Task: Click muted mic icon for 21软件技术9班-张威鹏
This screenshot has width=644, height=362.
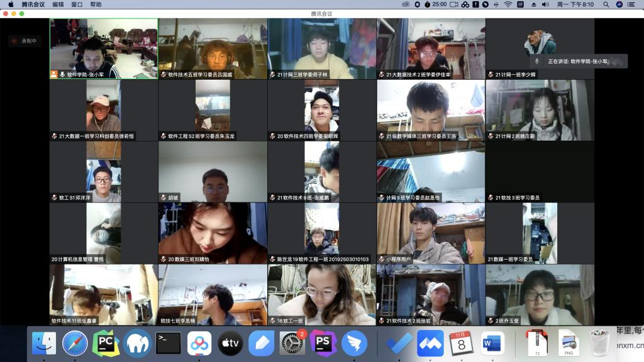Action: coord(273,197)
